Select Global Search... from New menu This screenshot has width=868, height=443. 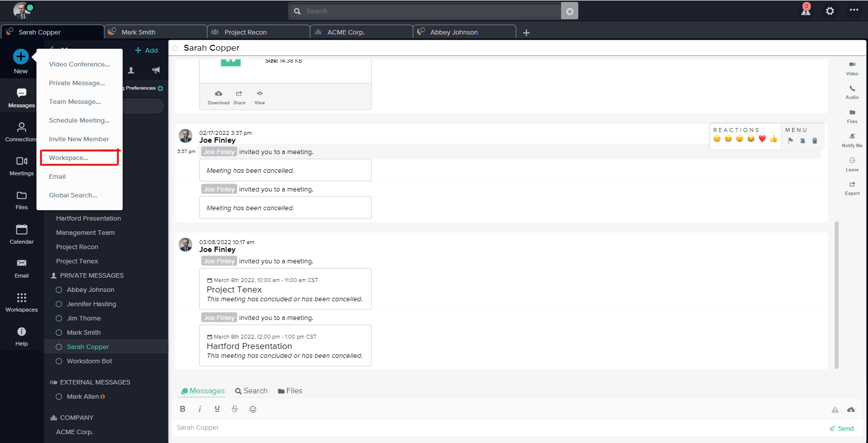tap(73, 195)
